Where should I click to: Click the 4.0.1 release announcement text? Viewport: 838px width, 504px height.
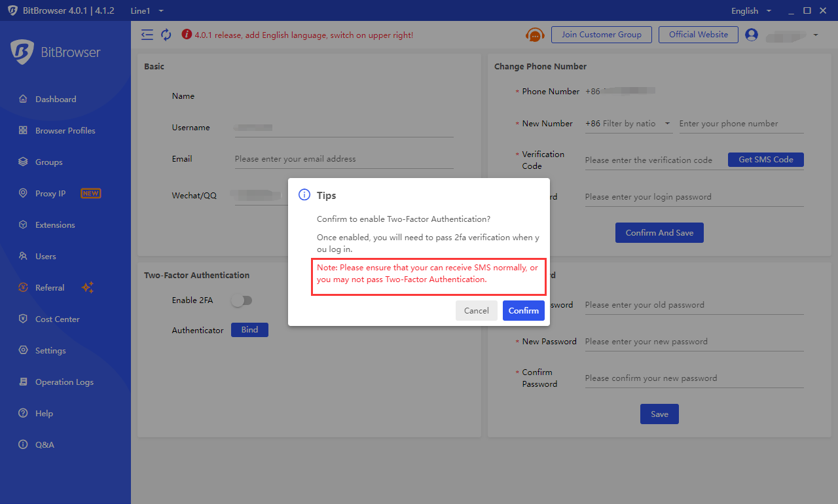pos(304,35)
